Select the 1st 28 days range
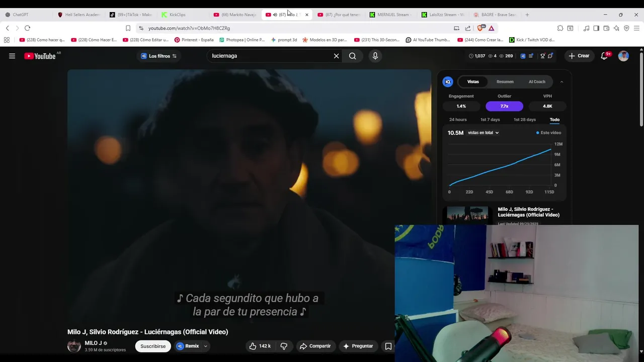 pos(524,120)
